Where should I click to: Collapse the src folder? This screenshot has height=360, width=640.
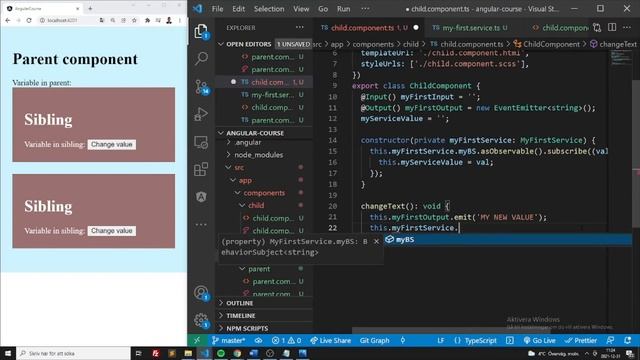[239, 168]
